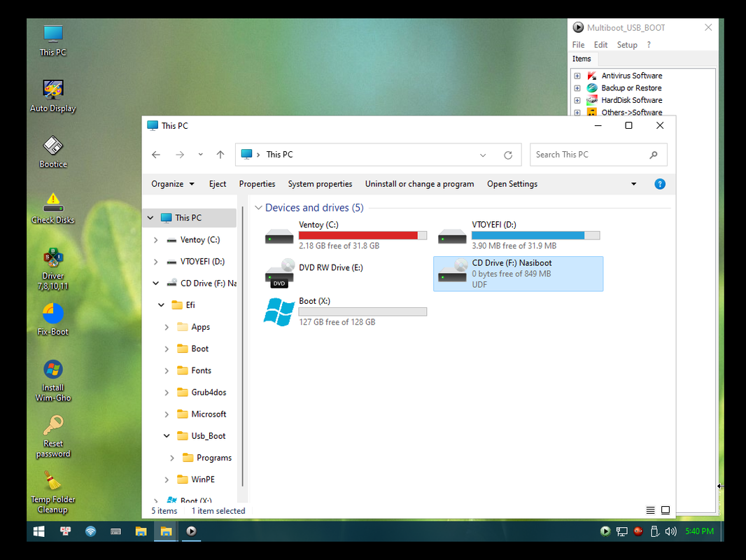
Task: Open System properties from the toolbar
Action: point(320,184)
